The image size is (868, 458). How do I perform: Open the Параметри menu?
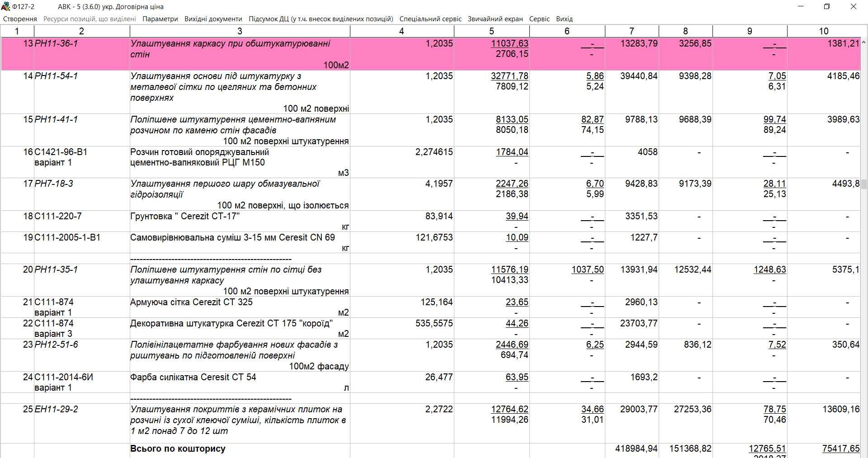(160, 19)
